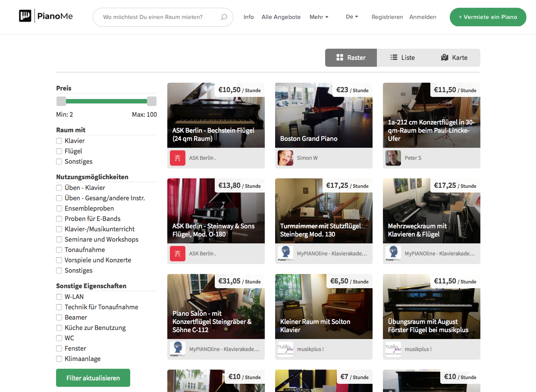
Task: Open the Mehr dropdown menu
Action: tap(319, 17)
